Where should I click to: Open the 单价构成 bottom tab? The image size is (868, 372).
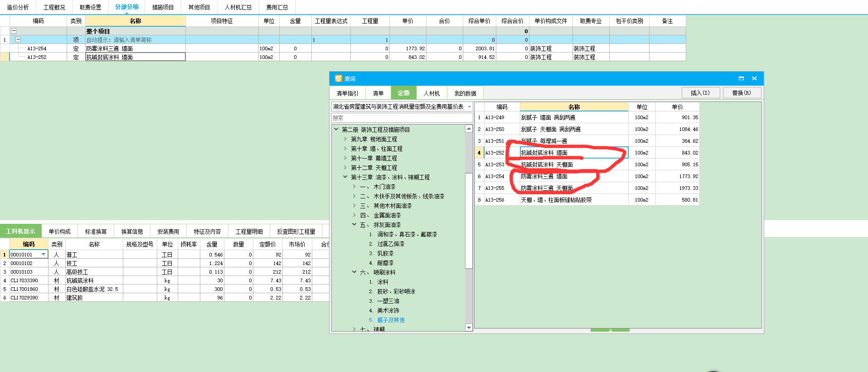point(59,231)
